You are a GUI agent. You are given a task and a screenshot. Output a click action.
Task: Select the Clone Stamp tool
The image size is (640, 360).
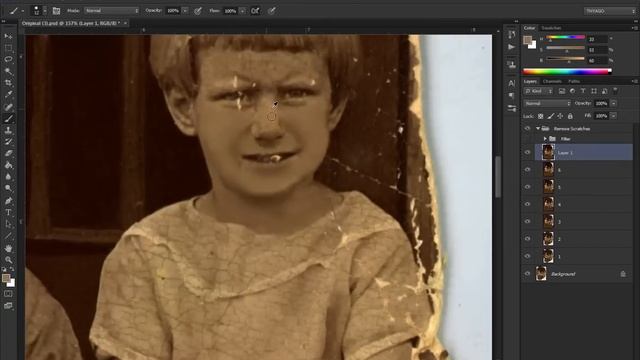(8, 131)
